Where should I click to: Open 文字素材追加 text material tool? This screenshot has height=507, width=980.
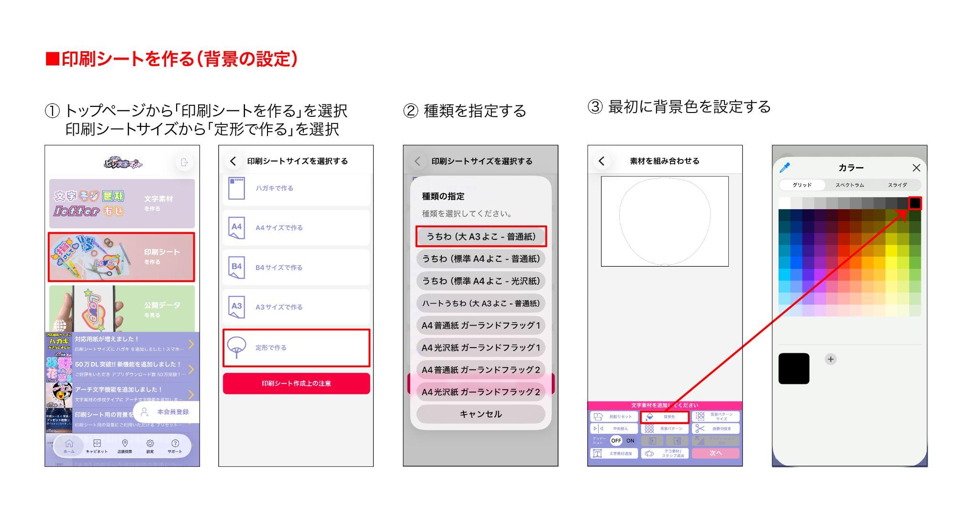click(x=613, y=453)
